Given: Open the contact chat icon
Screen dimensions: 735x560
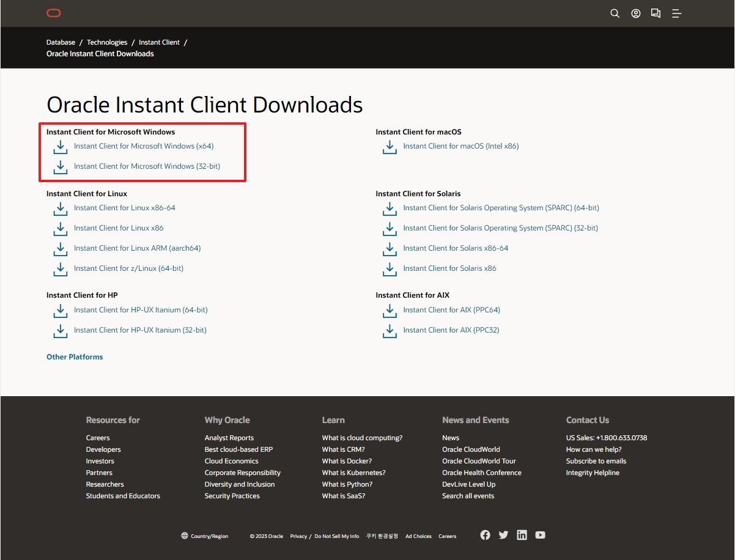Looking at the screenshot, I should click(x=656, y=13).
